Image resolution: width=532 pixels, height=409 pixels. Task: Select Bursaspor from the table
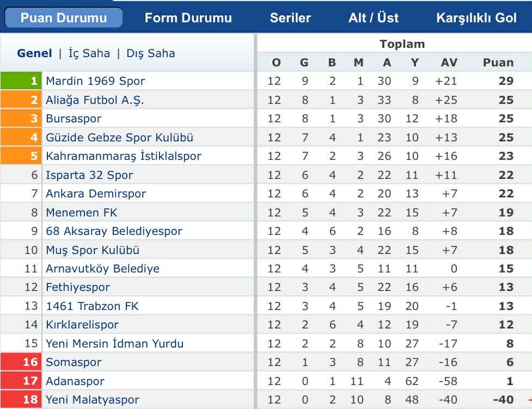[74, 119]
